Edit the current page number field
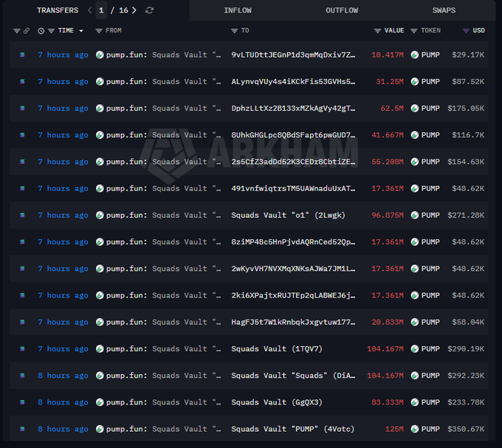This screenshot has height=448, width=502. pos(101,10)
